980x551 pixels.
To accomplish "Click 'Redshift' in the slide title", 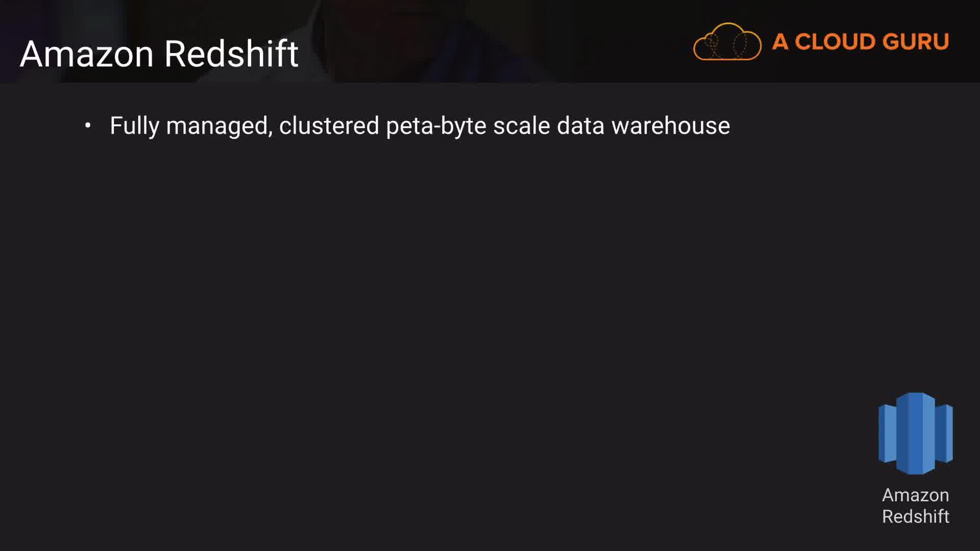I will [231, 54].
